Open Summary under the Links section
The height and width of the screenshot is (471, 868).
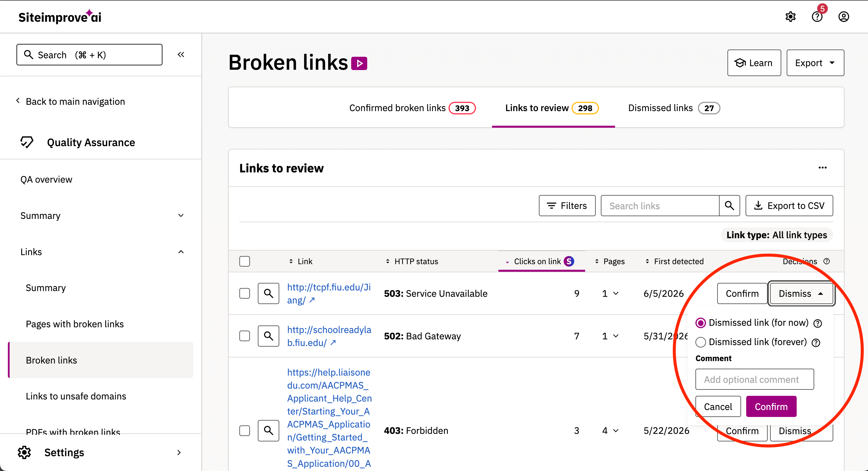click(46, 288)
